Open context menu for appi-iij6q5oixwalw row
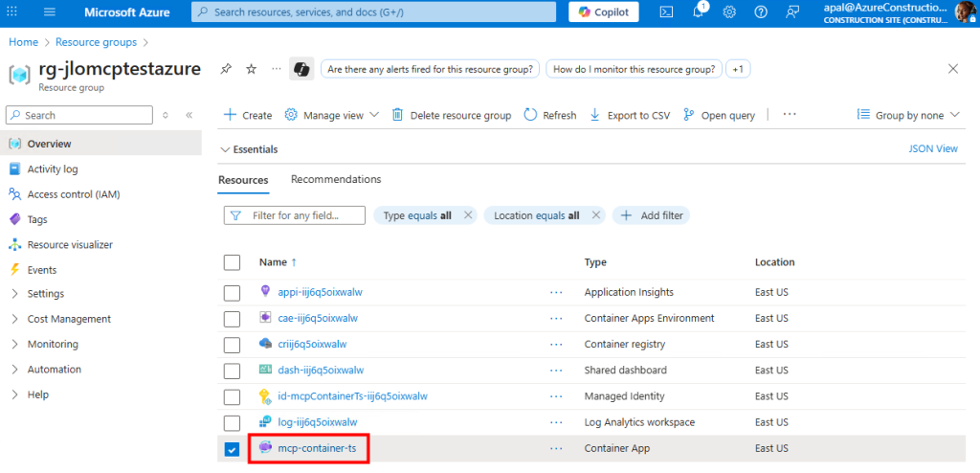 (x=556, y=292)
